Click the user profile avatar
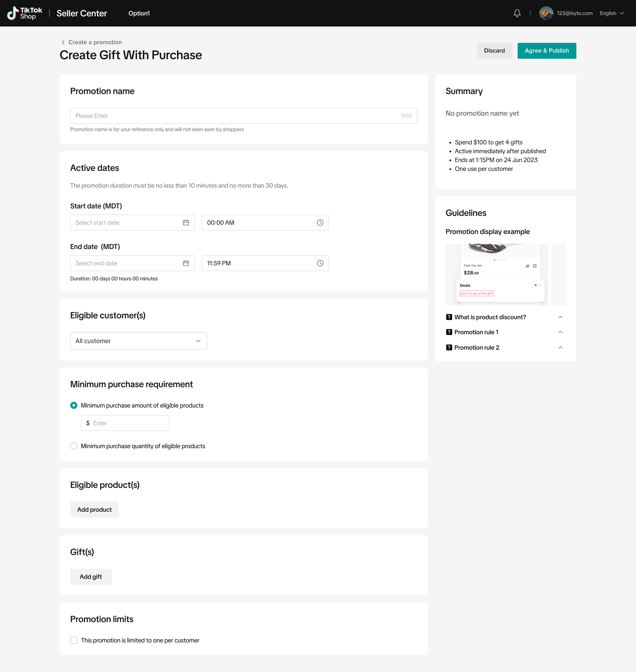This screenshot has width=636, height=672. [546, 13]
